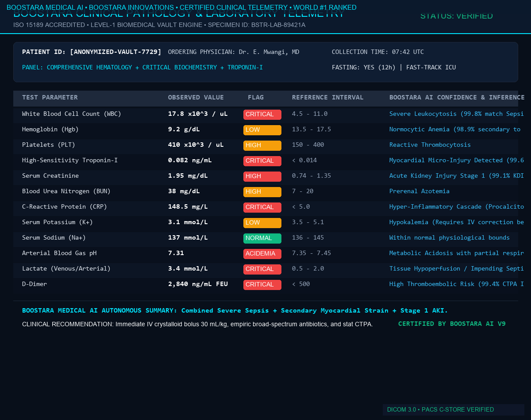Image resolution: width=531 pixels, height=420 pixels.
Task: Click the 4.5 - 11.0 reference interval
Action: 310,114
